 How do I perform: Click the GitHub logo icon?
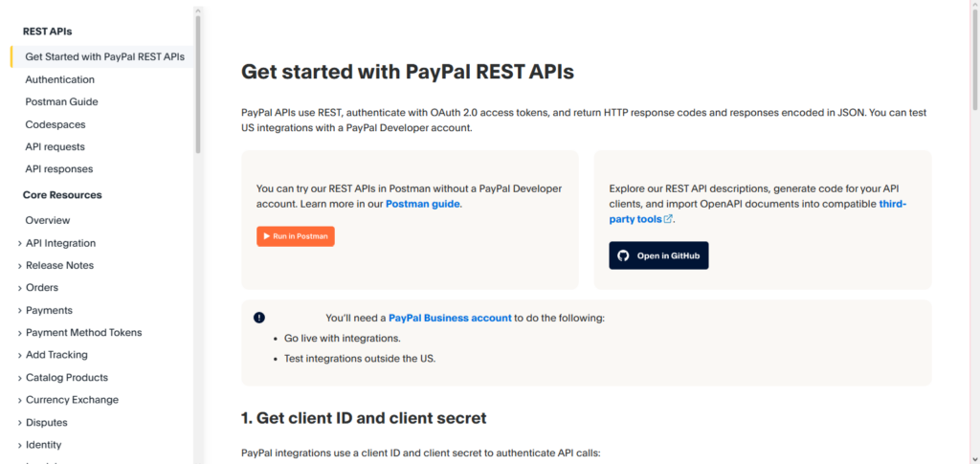point(623,255)
